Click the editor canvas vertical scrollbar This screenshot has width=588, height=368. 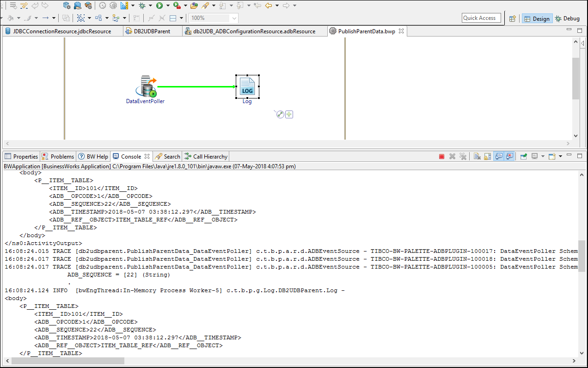[x=576, y=79]
